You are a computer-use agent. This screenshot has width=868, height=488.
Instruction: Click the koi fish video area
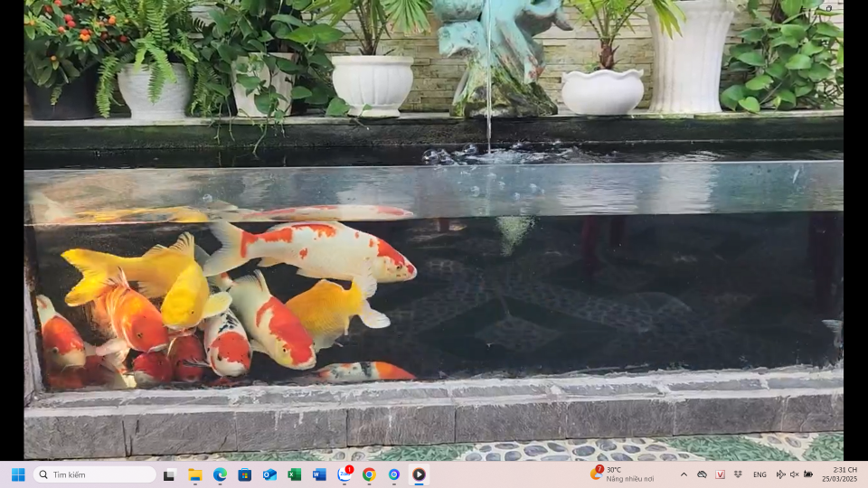tap(433, 230)
